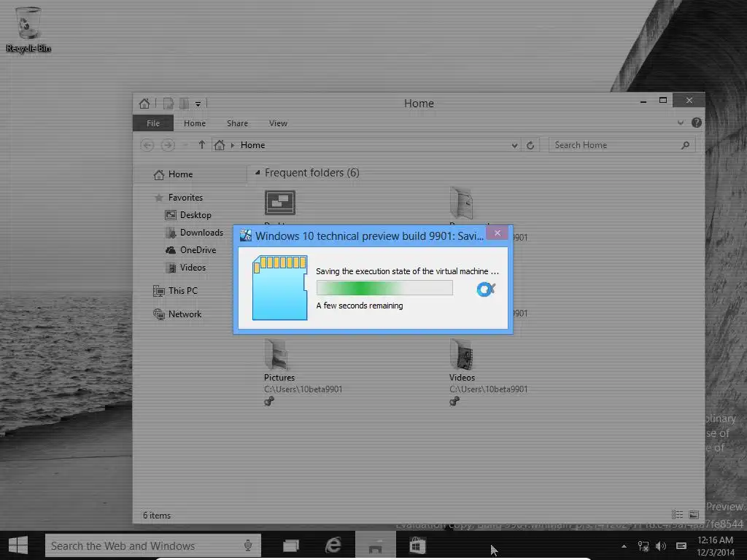Screen dimensions: 747x560
Task: Click the pin icon under Pictures
Action: (269, 402)
